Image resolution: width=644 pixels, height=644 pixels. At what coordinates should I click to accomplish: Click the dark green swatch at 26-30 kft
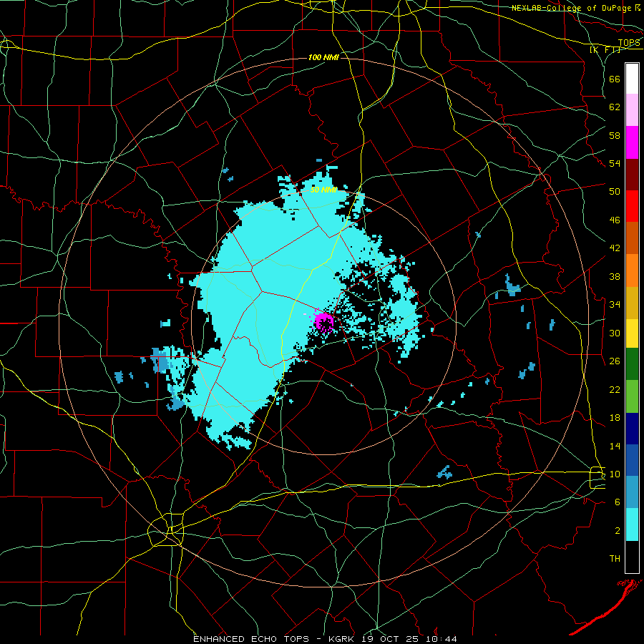tap(632, 364)
